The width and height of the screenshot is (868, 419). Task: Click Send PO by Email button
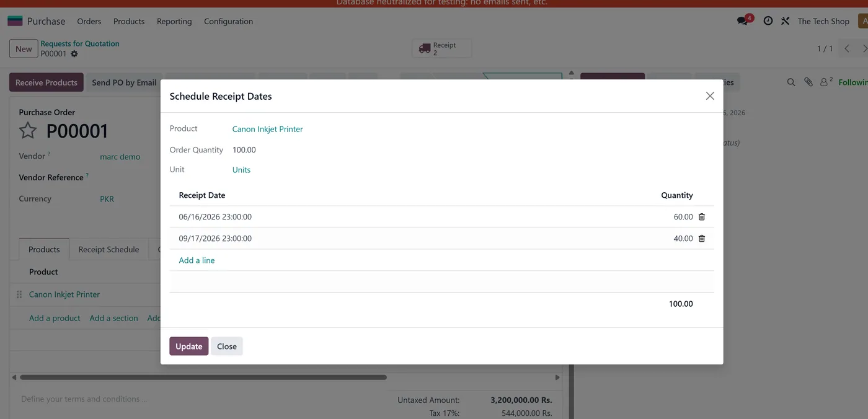coord(124,82)
